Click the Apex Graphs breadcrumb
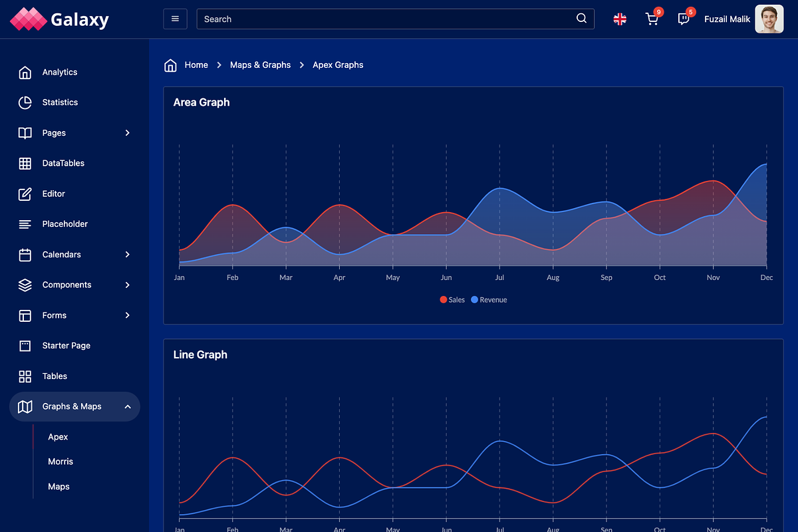Image resolution: width=798 pixels, height=532 pixels. (338, 65)
